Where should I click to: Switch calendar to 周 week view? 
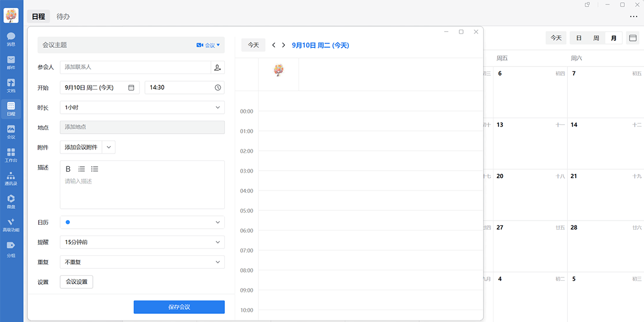tap(596, 38)
